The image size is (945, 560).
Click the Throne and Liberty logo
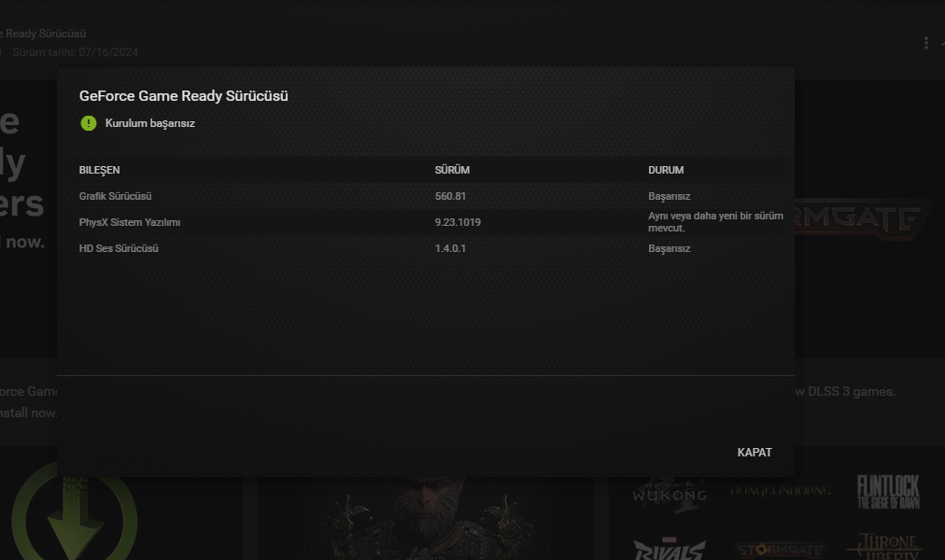pos(883,546)
